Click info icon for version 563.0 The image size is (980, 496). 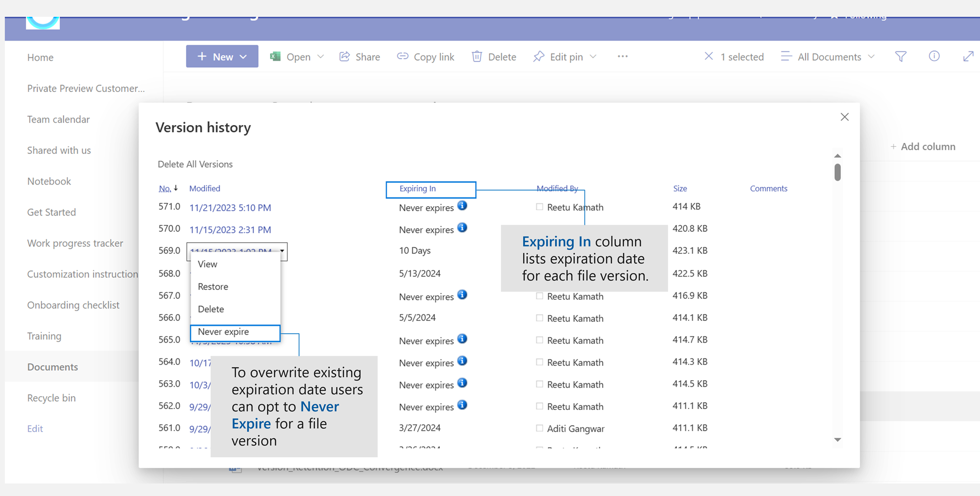(462, 383)
